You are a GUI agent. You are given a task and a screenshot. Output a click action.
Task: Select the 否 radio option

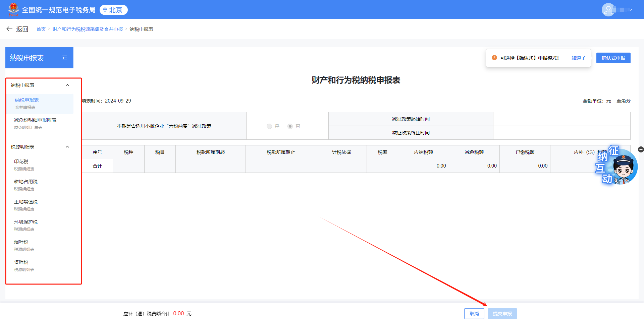290,126
